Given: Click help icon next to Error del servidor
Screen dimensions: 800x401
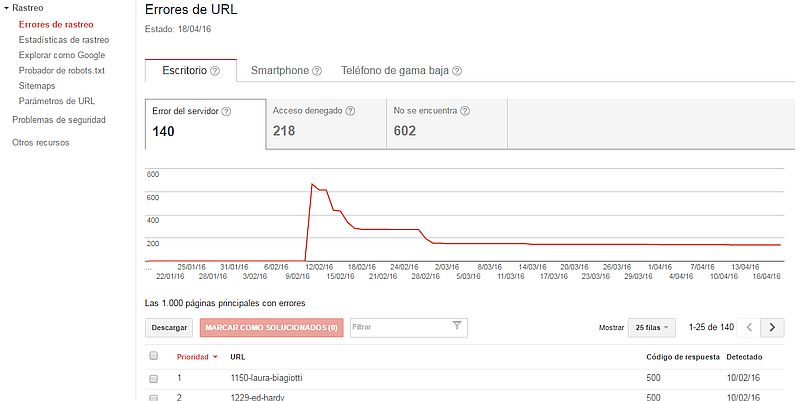Looking at the screenshot, I should [x=226, y=111].
